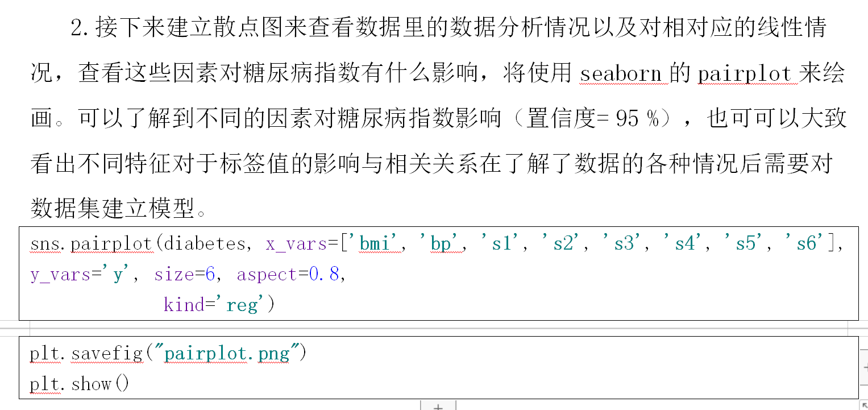Click sns.pairplot in the first code box
This screenshot has width=868, height=410.
pos(92,244)
